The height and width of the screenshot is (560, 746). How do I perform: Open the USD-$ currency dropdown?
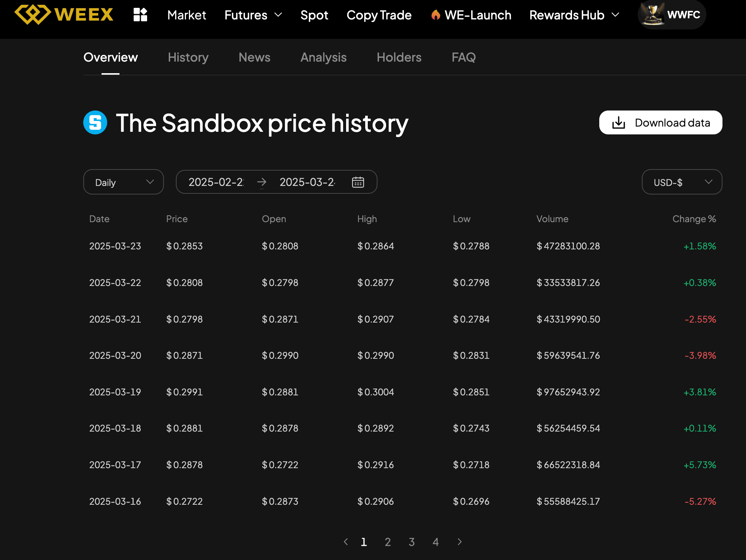pos(681,182)
